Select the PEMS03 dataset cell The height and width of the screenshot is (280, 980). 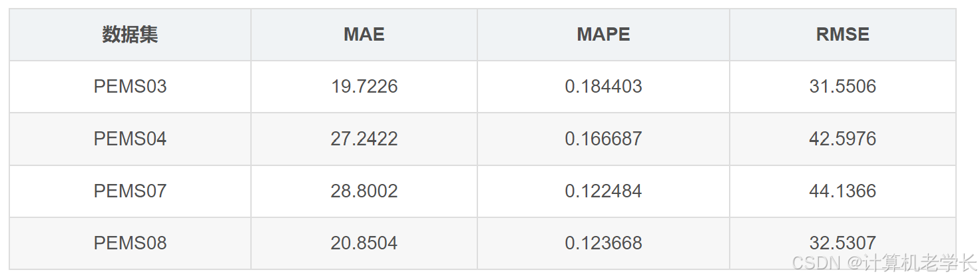click(x=130, y=87)
